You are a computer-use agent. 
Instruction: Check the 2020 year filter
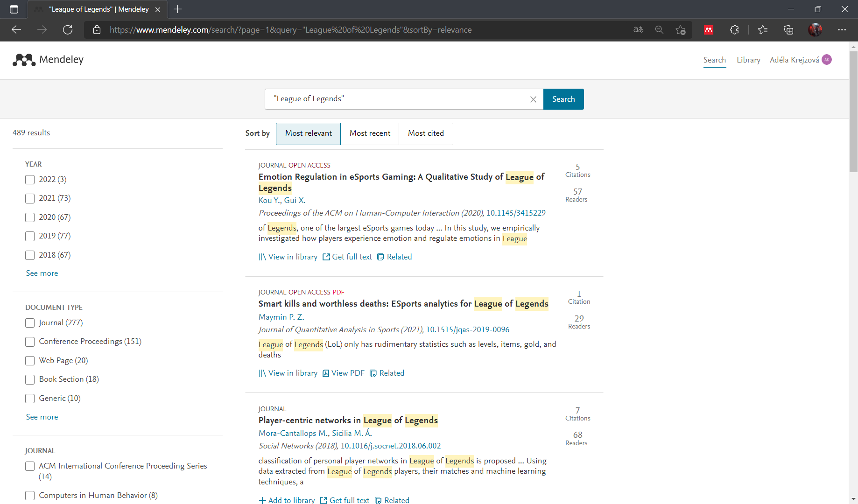30,217
